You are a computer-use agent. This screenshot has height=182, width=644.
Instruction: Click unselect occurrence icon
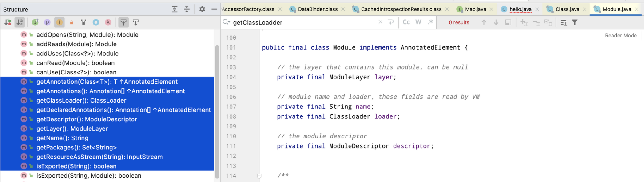[536, 23]
